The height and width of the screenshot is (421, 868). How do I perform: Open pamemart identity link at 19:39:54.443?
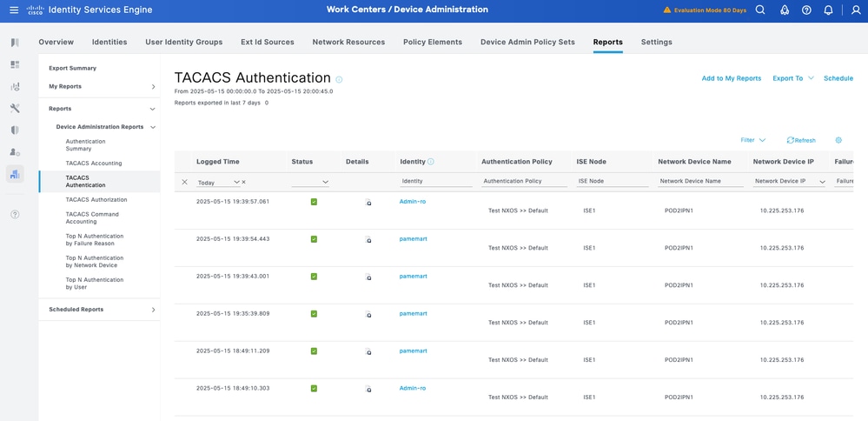click(x=414, y=238)
